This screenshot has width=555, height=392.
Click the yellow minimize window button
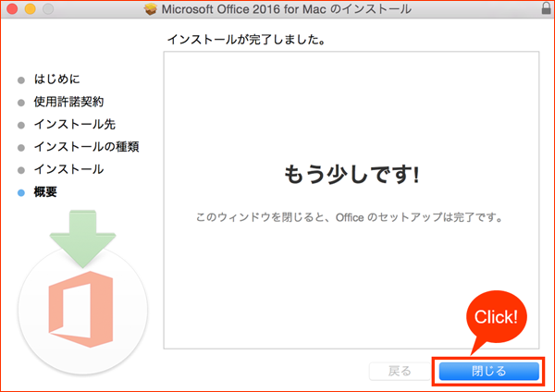[31, 9]
